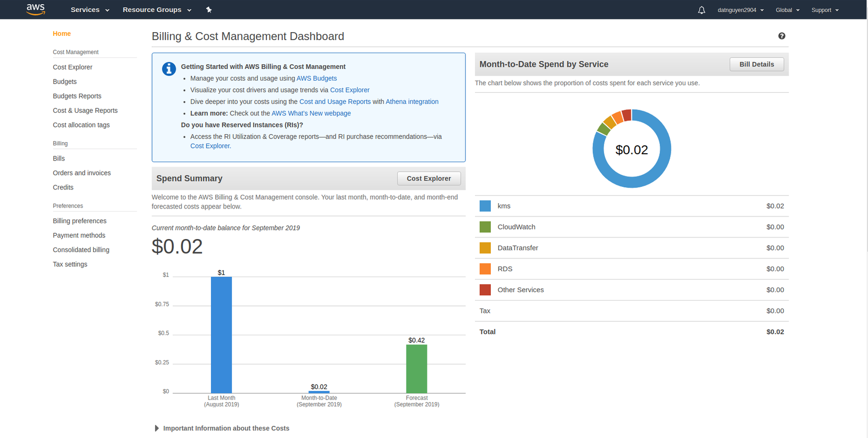Click the Last Month blue bar

221,334
